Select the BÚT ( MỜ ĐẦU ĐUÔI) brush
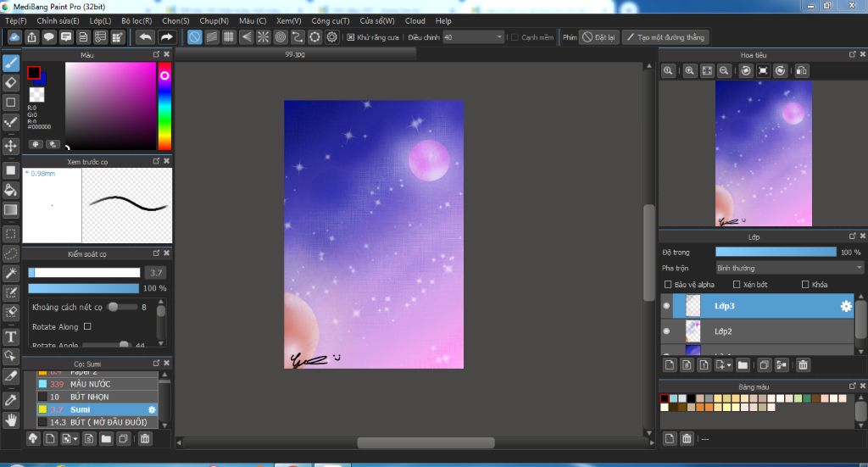 97,422
